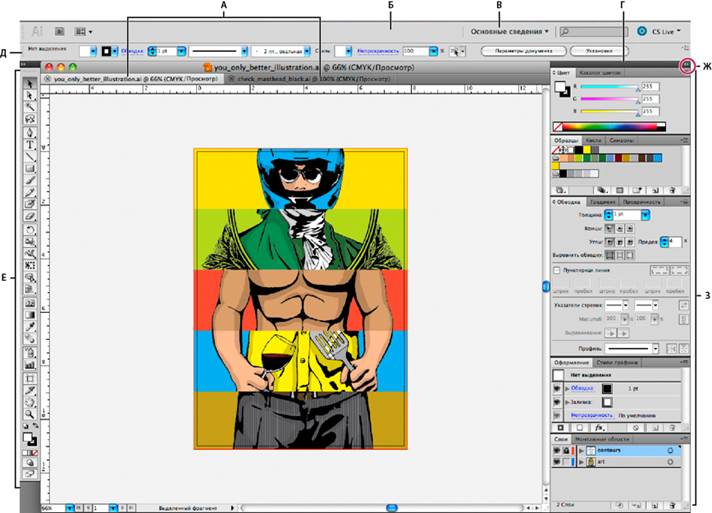Open the Профиль dropdown in Stroke panel
The width and height of the screenshot is (712, 513).
pyautogui.click(x=655, y=348)
